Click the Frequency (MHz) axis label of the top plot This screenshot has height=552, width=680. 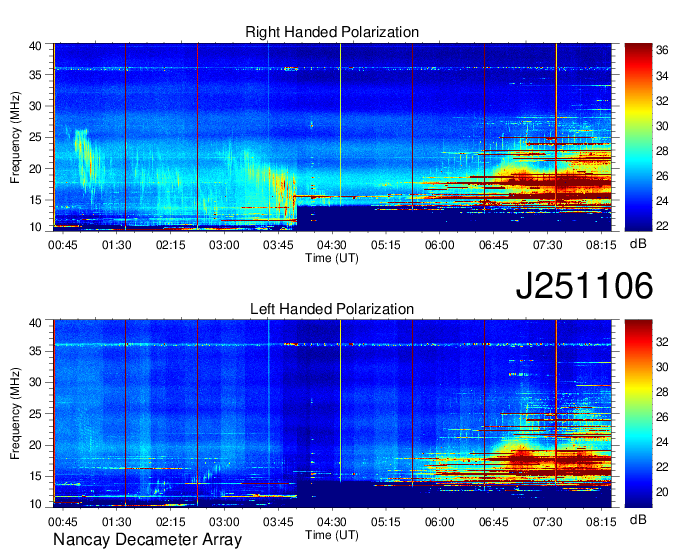[16, 136]
